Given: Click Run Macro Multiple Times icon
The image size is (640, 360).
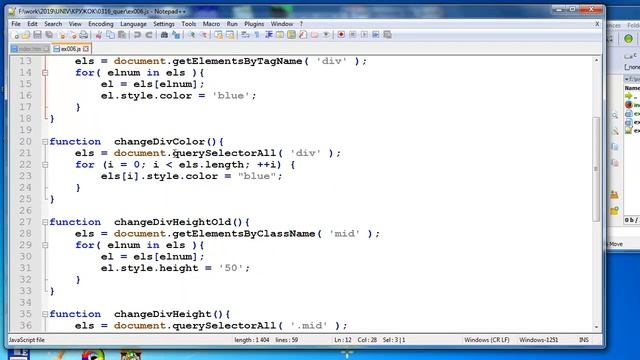Looking at the screenshot, I should [376, 35].
